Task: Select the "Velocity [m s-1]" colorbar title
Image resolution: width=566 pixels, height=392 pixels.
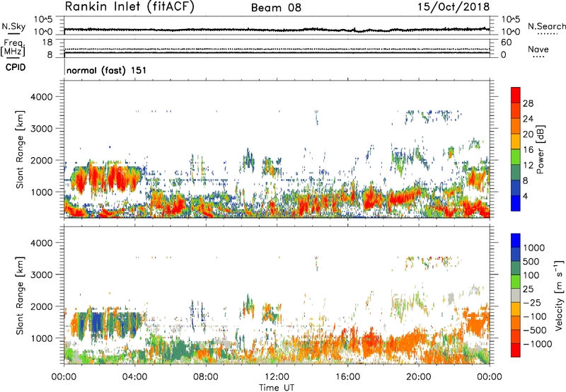Action: 559,295
